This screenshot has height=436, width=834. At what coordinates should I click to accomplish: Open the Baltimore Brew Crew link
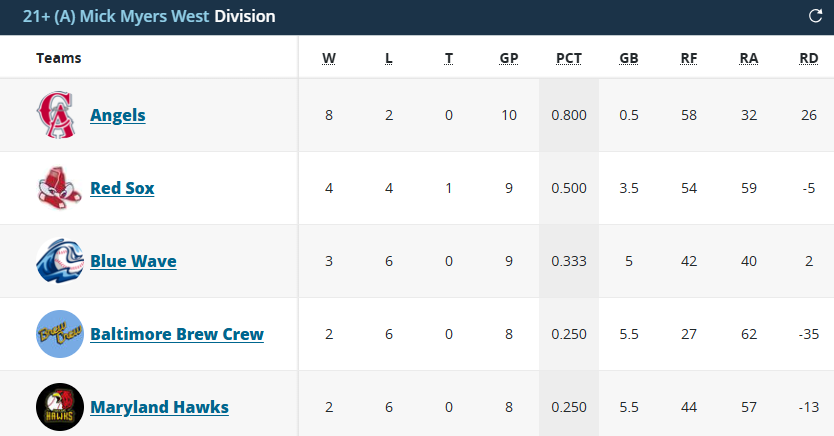177,334
